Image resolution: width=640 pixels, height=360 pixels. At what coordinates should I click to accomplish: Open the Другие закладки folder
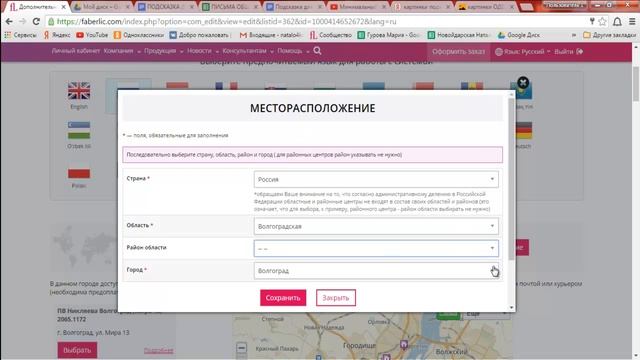609,35
